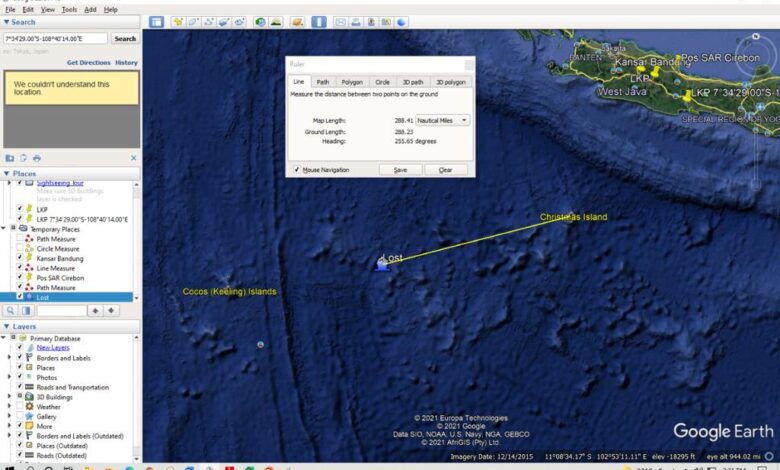Click the Get Directions link
780x470 pixels.
tap(89, 63)
